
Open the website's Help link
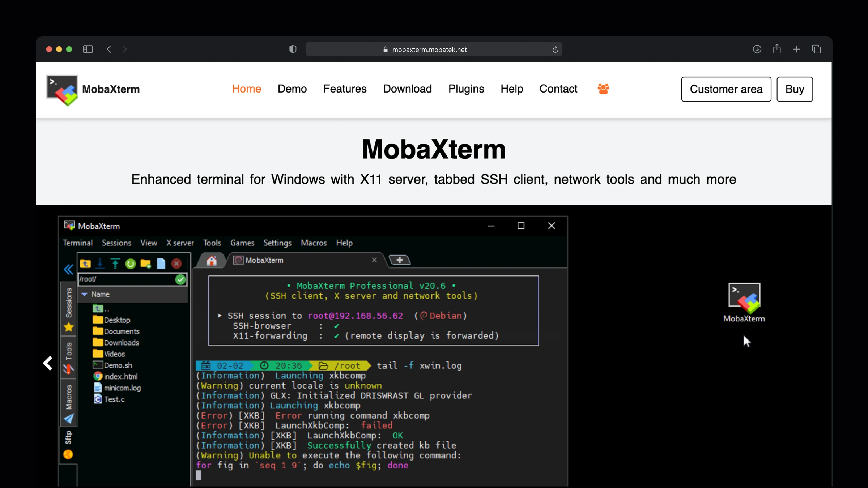(x=512, y=89)
